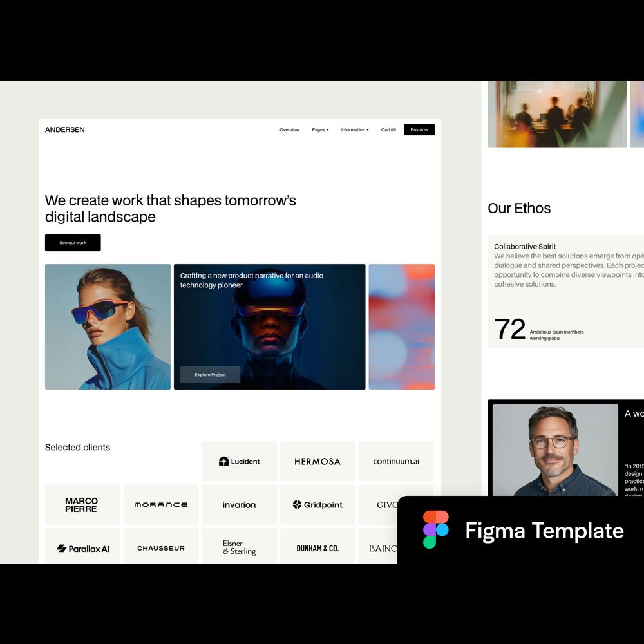Open the Cart (0) nav item

[x=388, y=130]
